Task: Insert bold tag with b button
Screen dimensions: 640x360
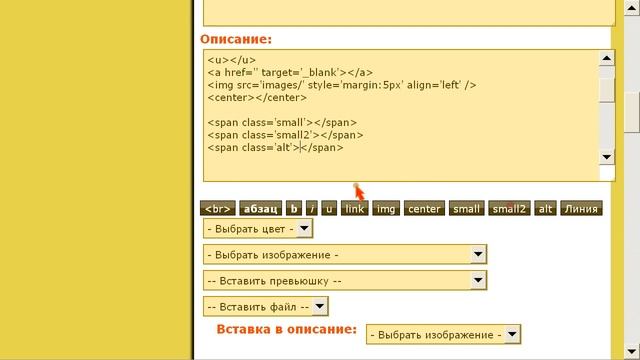Action: (x=294, y=208)
